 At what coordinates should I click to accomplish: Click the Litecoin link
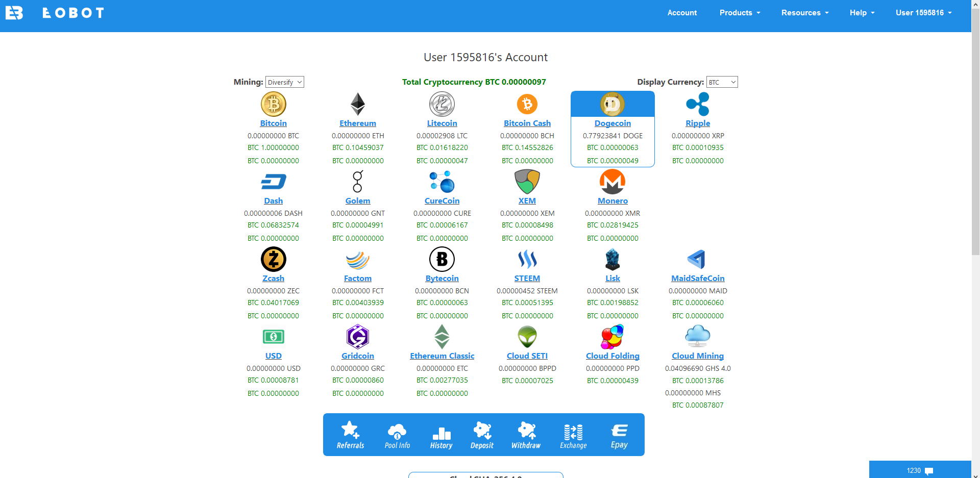442,123
